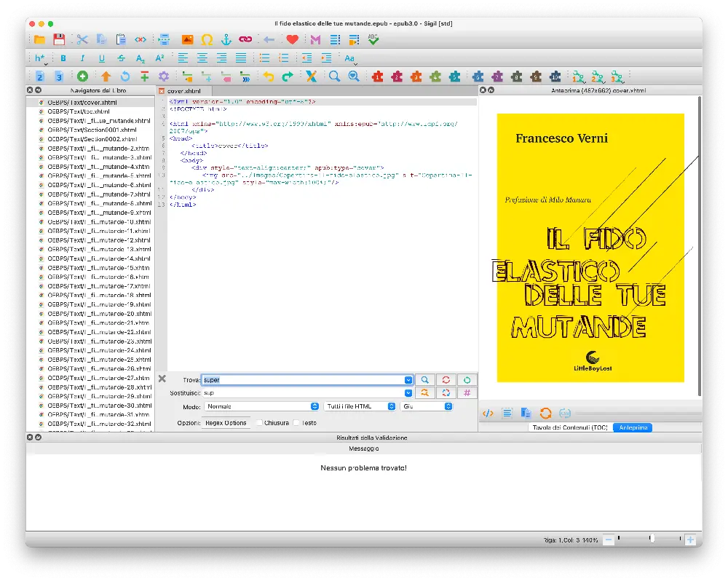Run plugin 1 red puzzle icon
728x581 pixels.
coord(377,76)
